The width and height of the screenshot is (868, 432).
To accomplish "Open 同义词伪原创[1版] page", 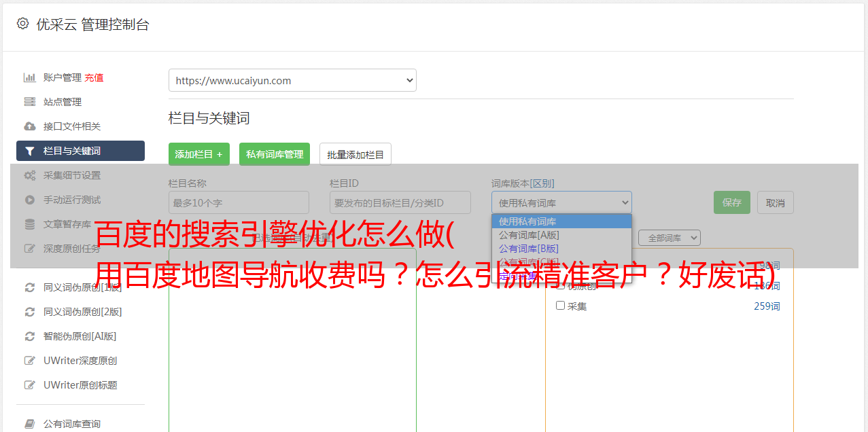I will coord(83,287).
